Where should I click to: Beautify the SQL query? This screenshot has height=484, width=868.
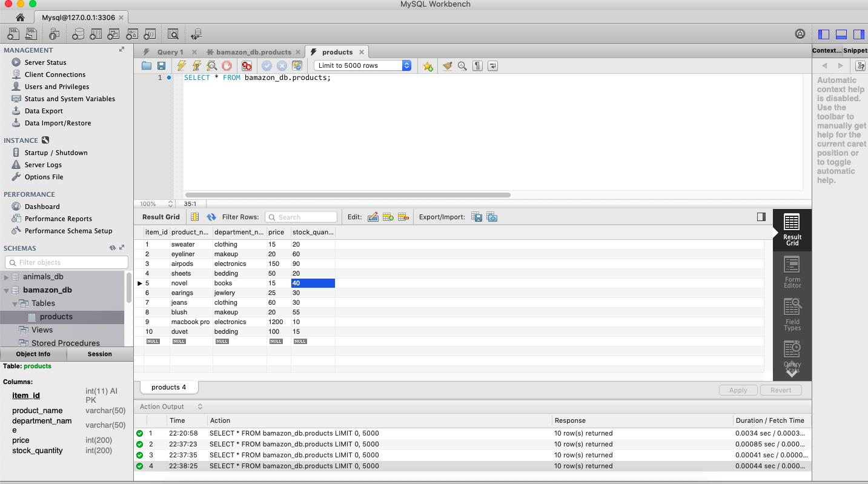448,65
